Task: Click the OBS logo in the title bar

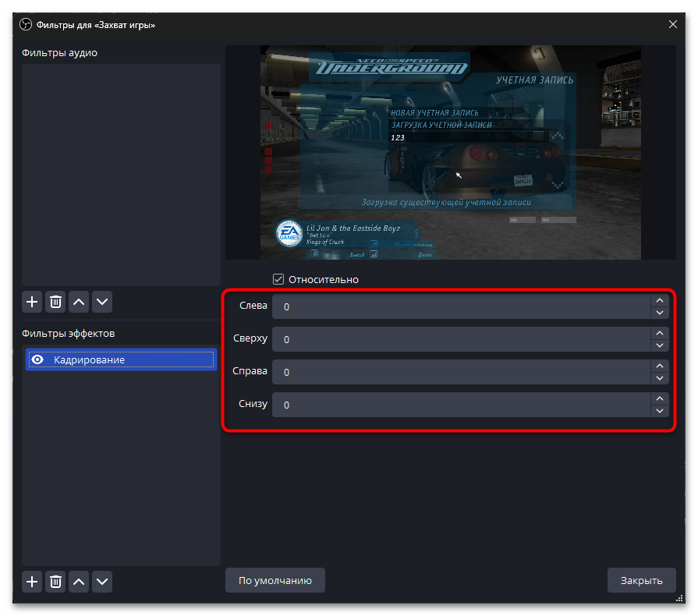Action: coord(26,24)
